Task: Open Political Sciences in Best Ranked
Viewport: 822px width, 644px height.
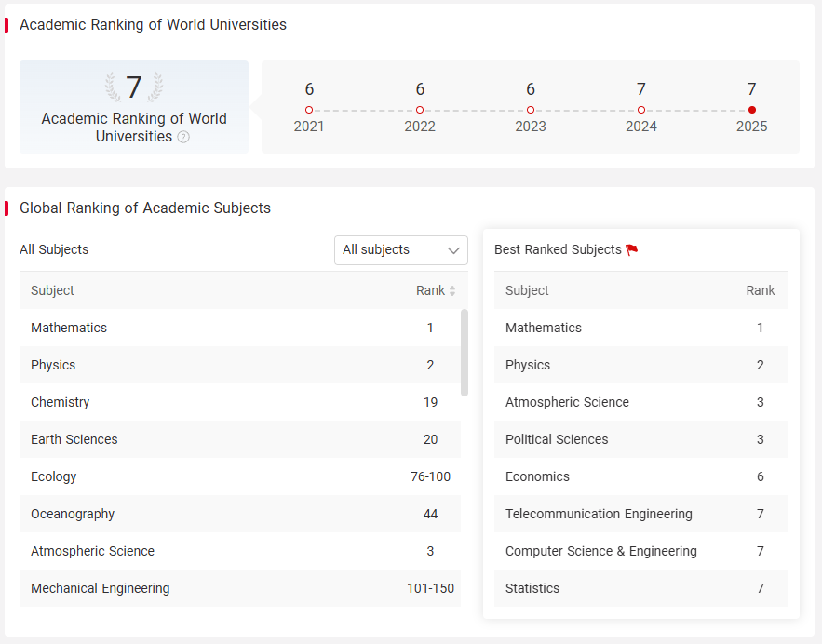Action: tap(641, 439)
